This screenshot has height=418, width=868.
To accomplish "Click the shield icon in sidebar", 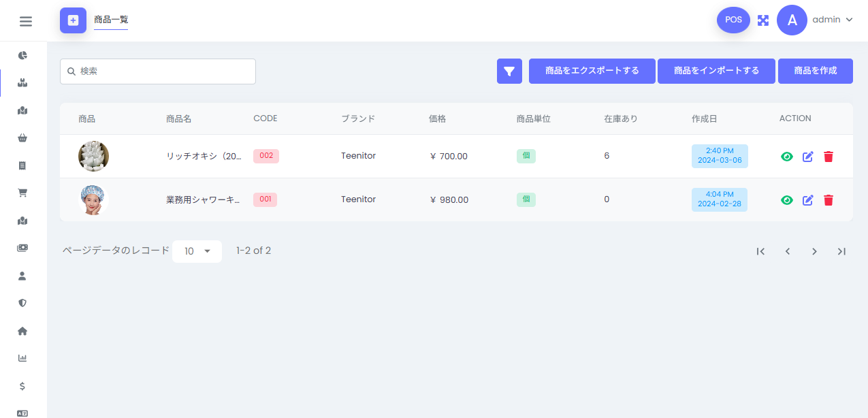I will (x=22, y=303).
